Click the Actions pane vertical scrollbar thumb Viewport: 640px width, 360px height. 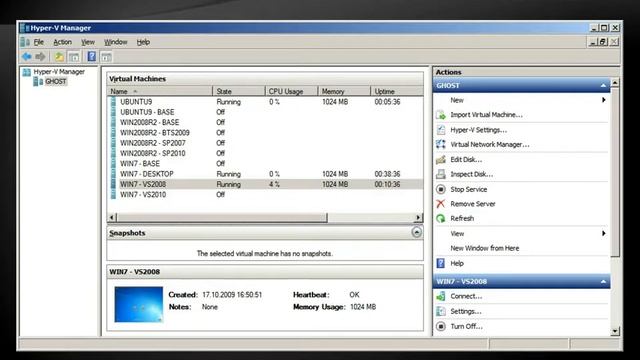[615, 172]
